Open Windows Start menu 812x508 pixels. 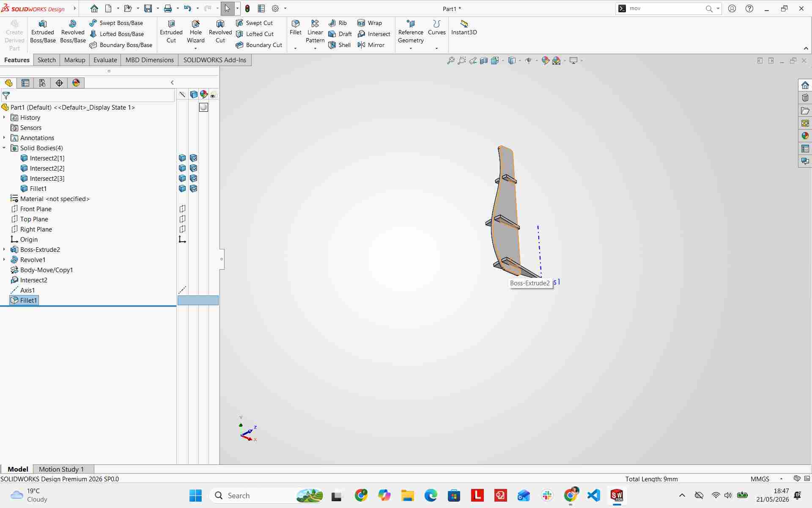pos(195,495)
